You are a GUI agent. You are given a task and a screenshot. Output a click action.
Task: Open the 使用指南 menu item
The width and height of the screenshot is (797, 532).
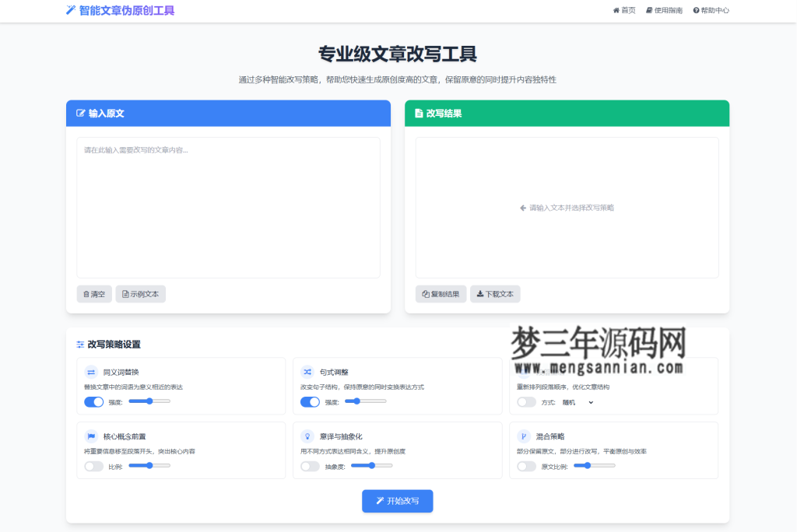pyautogui.click(x=665, y=10)
